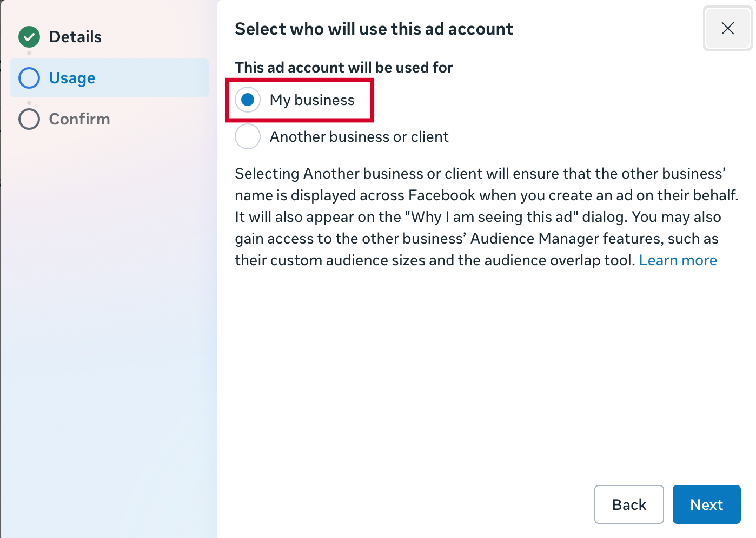Open the Usage step label in the sidebar

72,78
